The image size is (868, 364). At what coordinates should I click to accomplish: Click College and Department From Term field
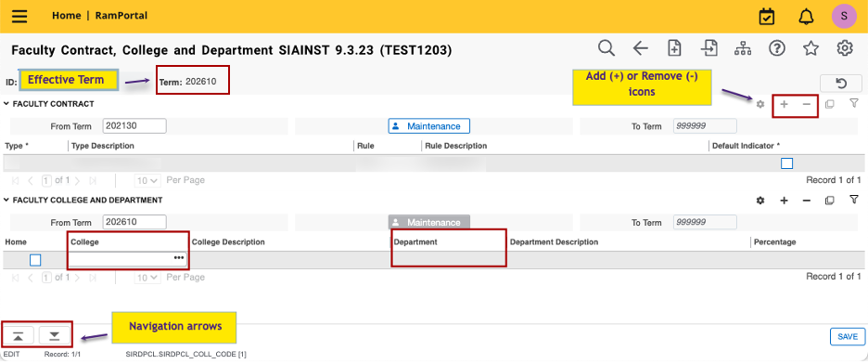pos(134,222)
